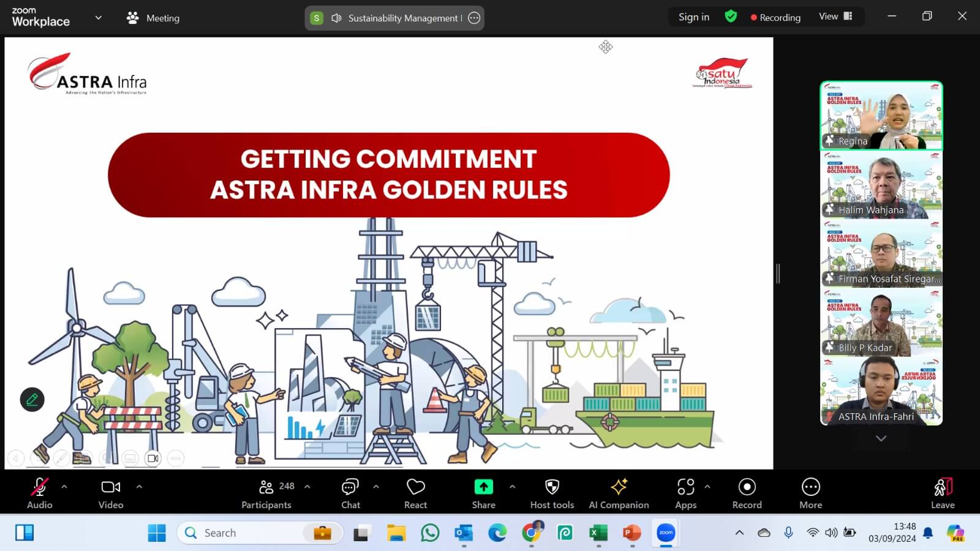Show hidden system tray icons
Image resolution: width=980 pixels, height=551 pixels.
coord(739,533)
